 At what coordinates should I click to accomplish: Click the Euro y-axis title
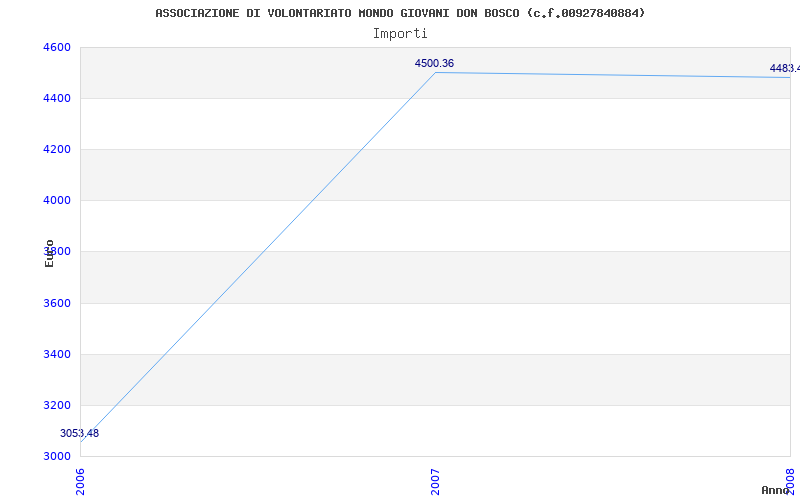pyautogui.click(x=49, y=254)
